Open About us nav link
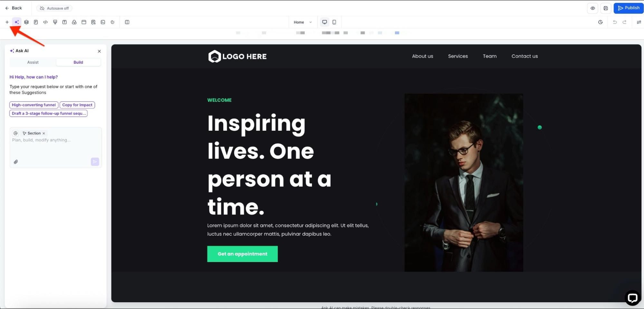 pyautogui.click(x=423, y=56)
